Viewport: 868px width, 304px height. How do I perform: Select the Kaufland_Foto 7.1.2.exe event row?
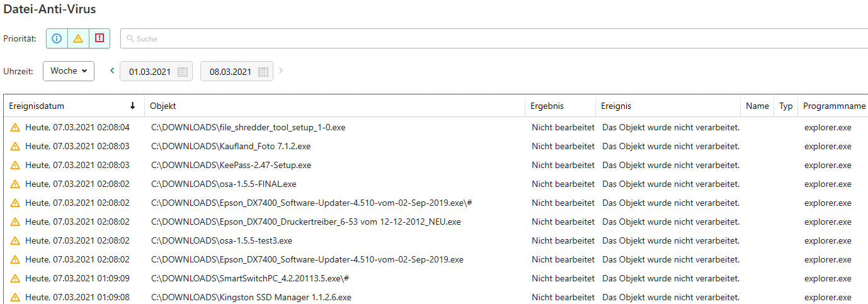pyautogui.click(x=436, y=146)
